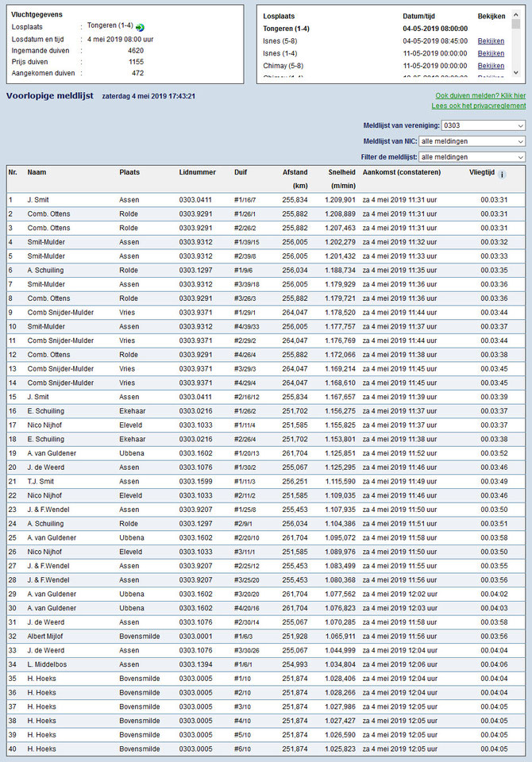Click the info icon beside Vliegtijd header

(502, 175)
